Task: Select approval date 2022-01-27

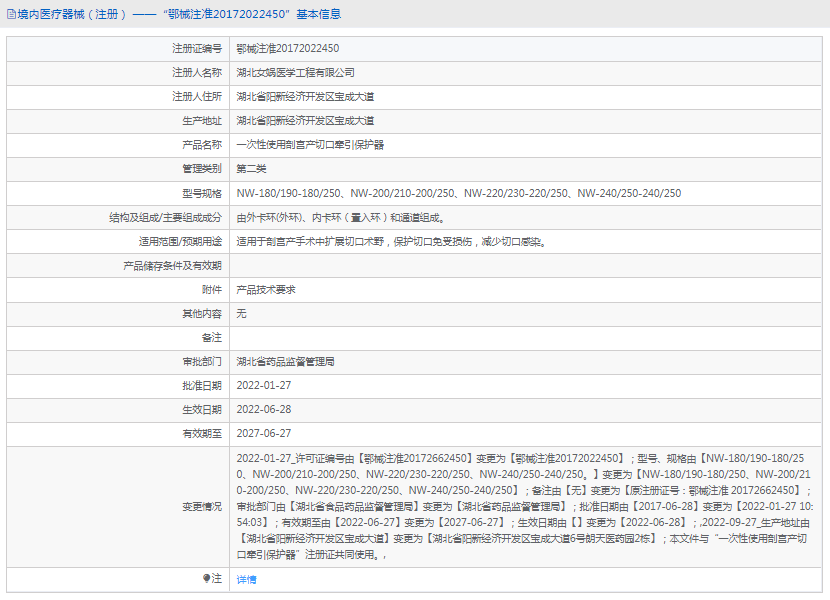Action: pos(264,386)
